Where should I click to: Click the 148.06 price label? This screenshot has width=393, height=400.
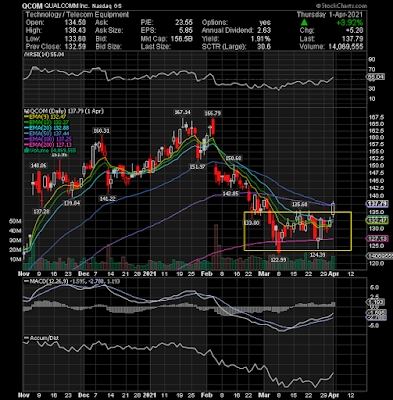[39, 165]
